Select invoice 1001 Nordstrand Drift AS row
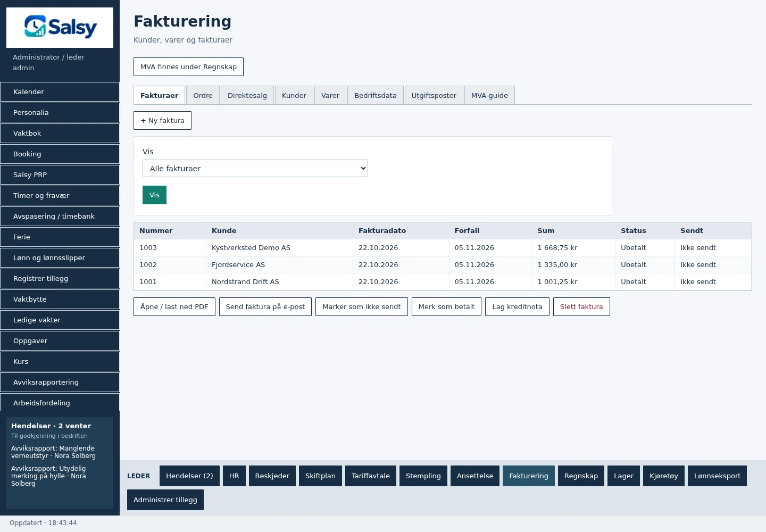Image resolution: width=766 pixels, height=532 pixels. [443, 282]
